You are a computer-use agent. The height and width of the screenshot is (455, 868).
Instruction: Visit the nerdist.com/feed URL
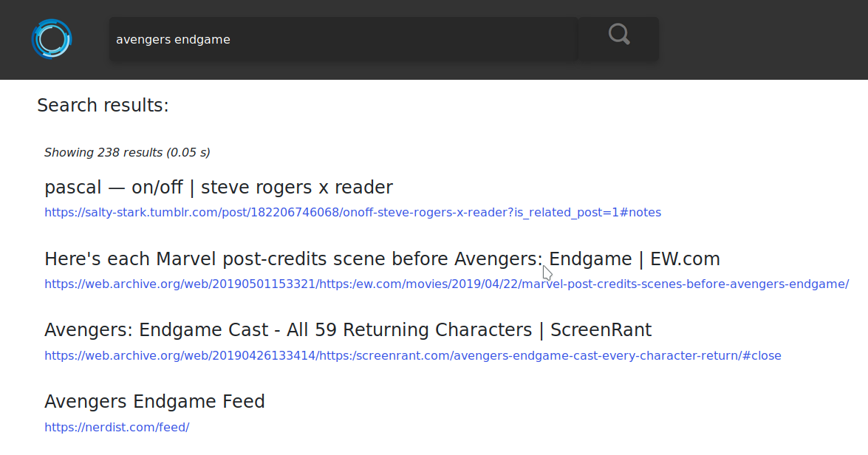click(117, 428)
